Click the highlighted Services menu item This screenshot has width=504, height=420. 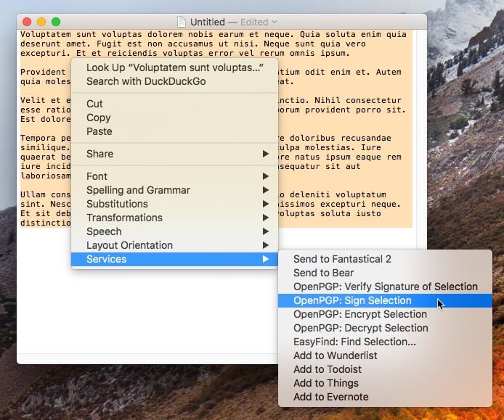pyautogui.click(x=174, y=259)
